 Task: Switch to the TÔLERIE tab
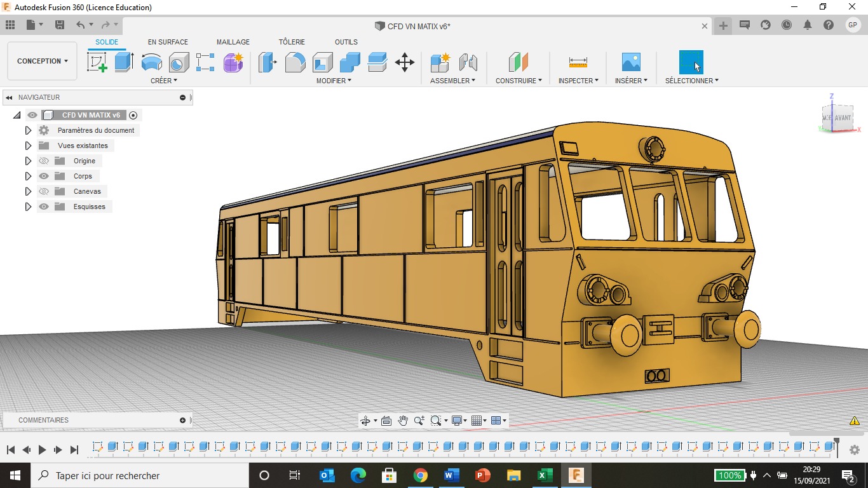(x=292, y=42)
